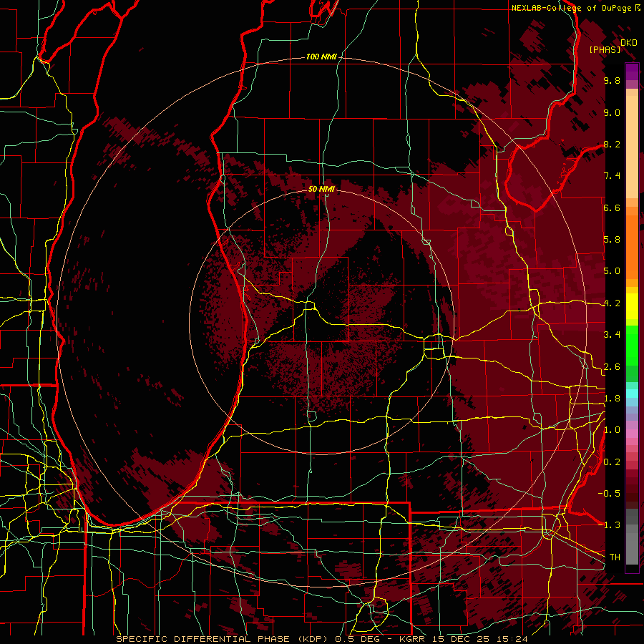
Task: Pick the cyan segment of the color bar
Action: coord(632,394)
